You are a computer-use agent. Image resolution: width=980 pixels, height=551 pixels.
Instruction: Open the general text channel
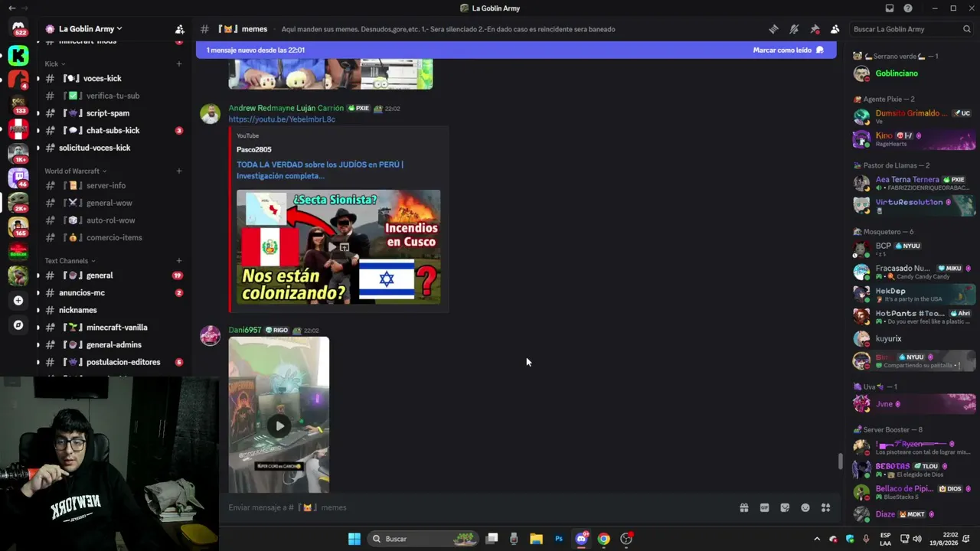point(113,275)
